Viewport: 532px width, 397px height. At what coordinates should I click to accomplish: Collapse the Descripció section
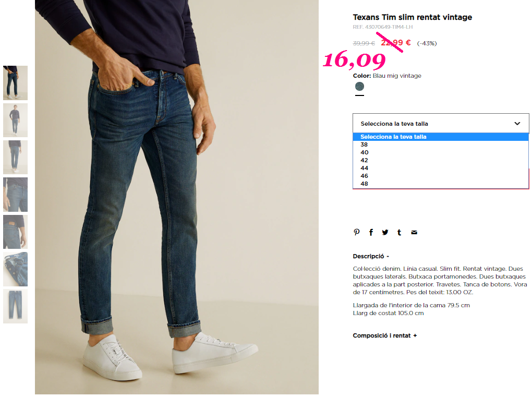click(x=371, y=256)
